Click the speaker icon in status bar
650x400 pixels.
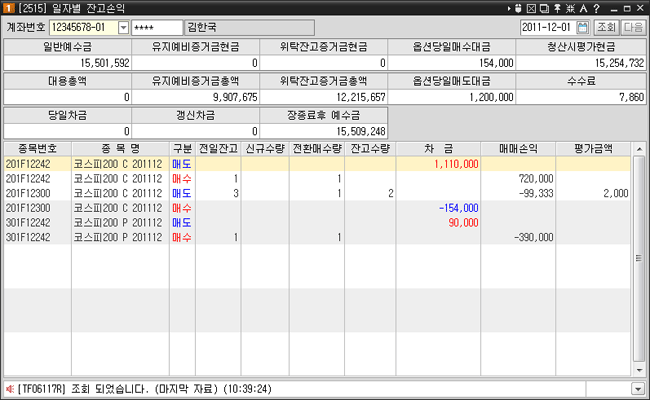[10, 389]
